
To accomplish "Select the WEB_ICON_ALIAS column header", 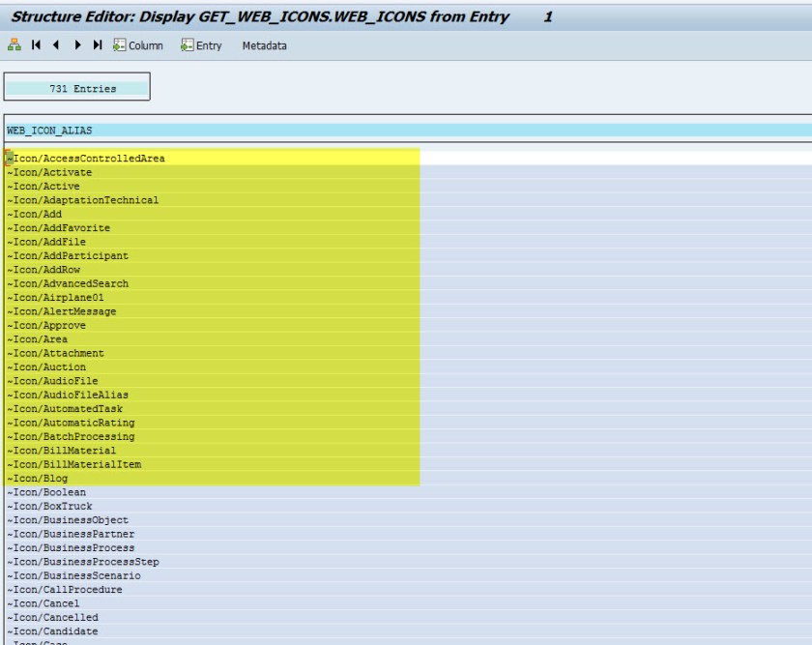I will click(x=408, y=131).
